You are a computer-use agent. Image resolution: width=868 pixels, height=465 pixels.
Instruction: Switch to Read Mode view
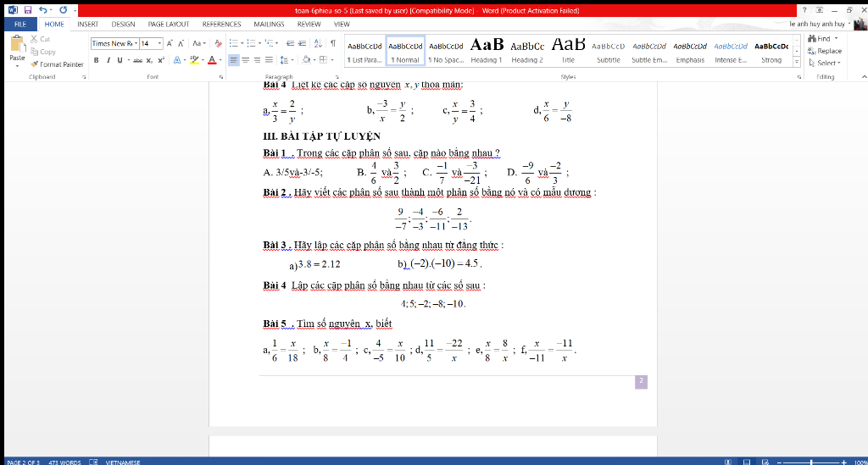728,462
